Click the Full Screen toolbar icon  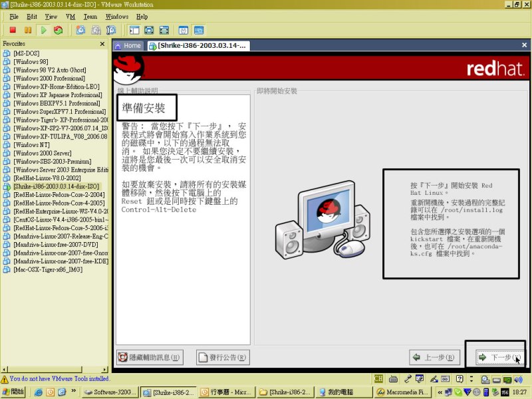coord(149,30)
